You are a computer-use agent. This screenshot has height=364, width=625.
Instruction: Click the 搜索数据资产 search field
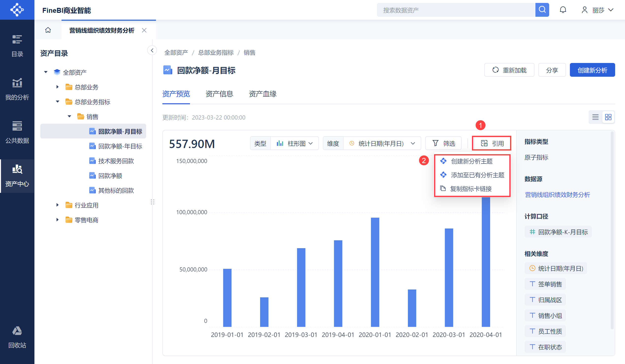(x=456, y=10)
